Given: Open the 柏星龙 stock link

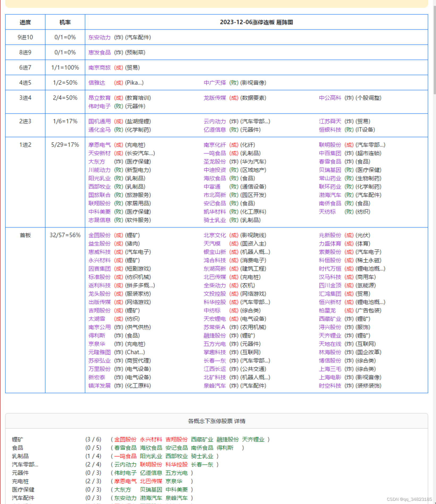Looking at the screenshot, I should 327,311.
